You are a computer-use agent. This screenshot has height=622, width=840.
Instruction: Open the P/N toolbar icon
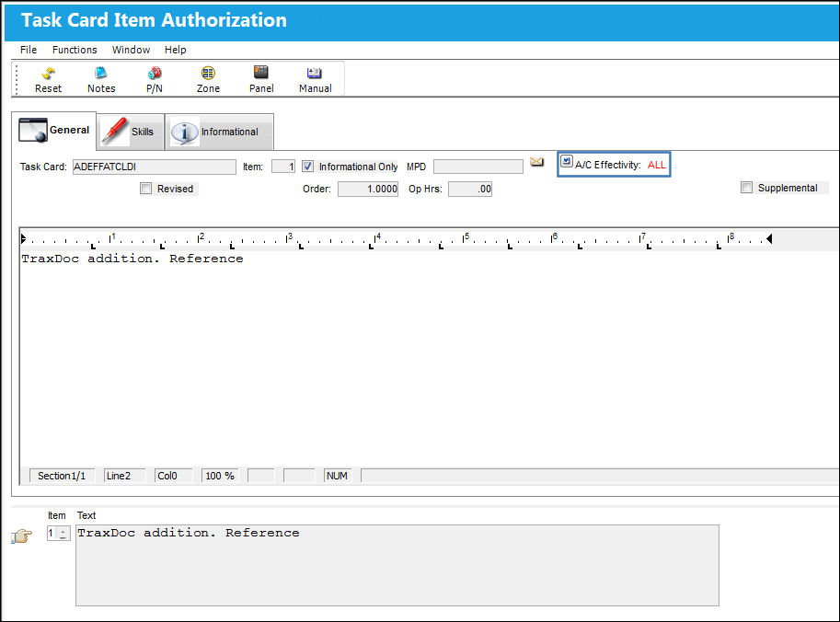click(155, 79)
